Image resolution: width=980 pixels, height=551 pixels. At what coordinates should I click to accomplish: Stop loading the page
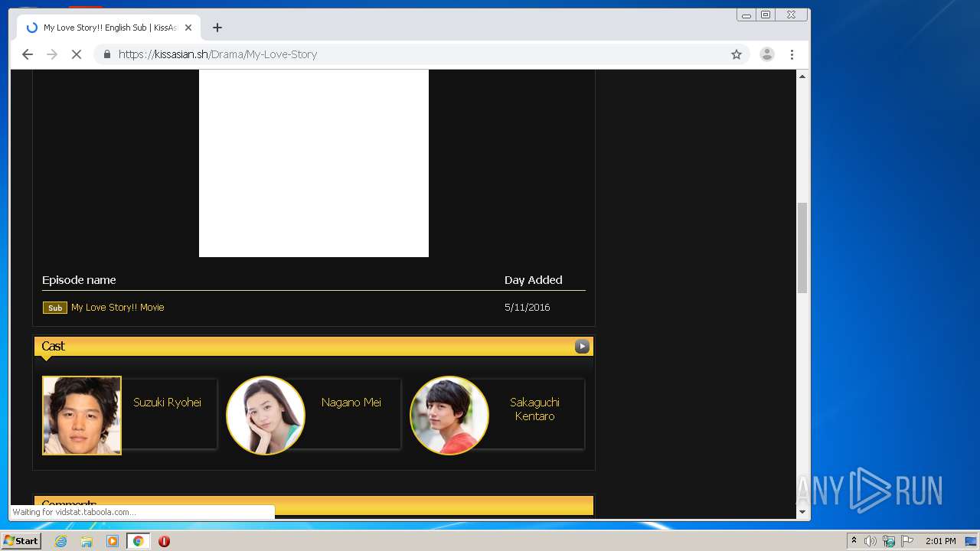pos(77,54)
